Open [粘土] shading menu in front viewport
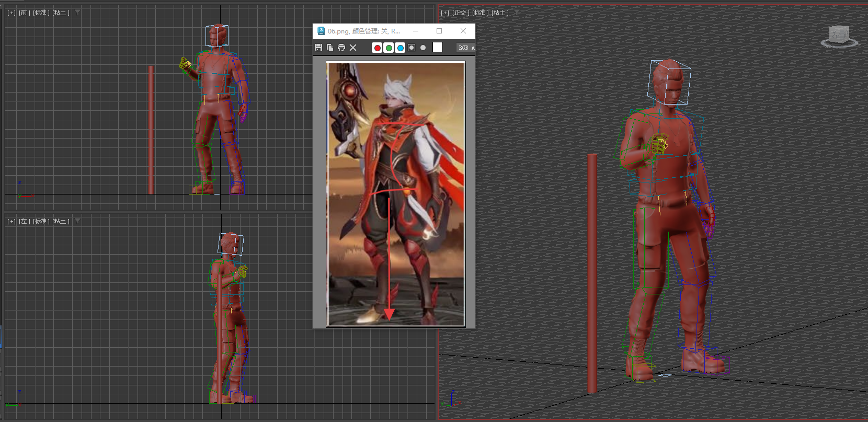This screenshot has height=422, width=868. (x=61, y=13)
